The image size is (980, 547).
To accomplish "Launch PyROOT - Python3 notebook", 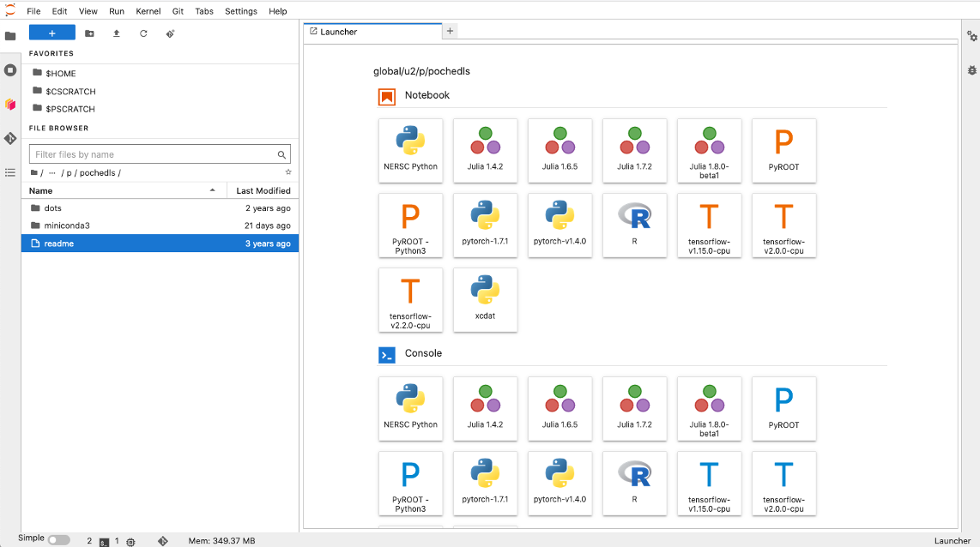I will tap(411, 225).
